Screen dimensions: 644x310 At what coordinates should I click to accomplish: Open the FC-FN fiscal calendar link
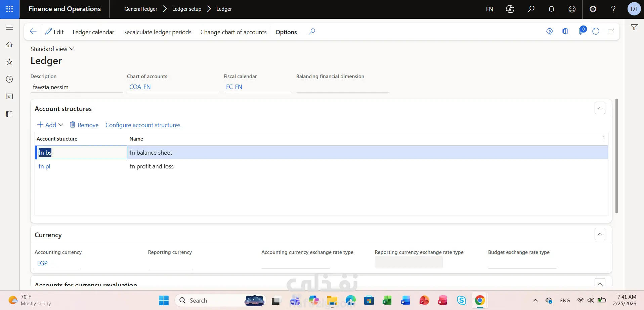[234, 87]
